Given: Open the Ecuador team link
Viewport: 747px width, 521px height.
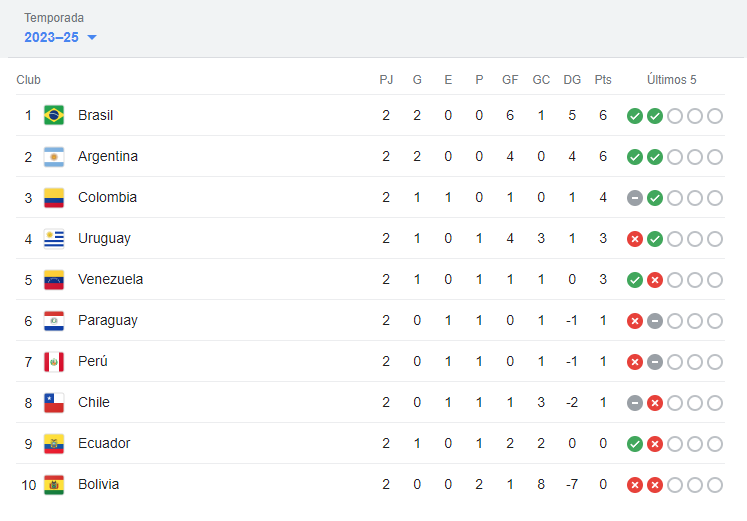Looking at the screenshot, I should point(104,443).
